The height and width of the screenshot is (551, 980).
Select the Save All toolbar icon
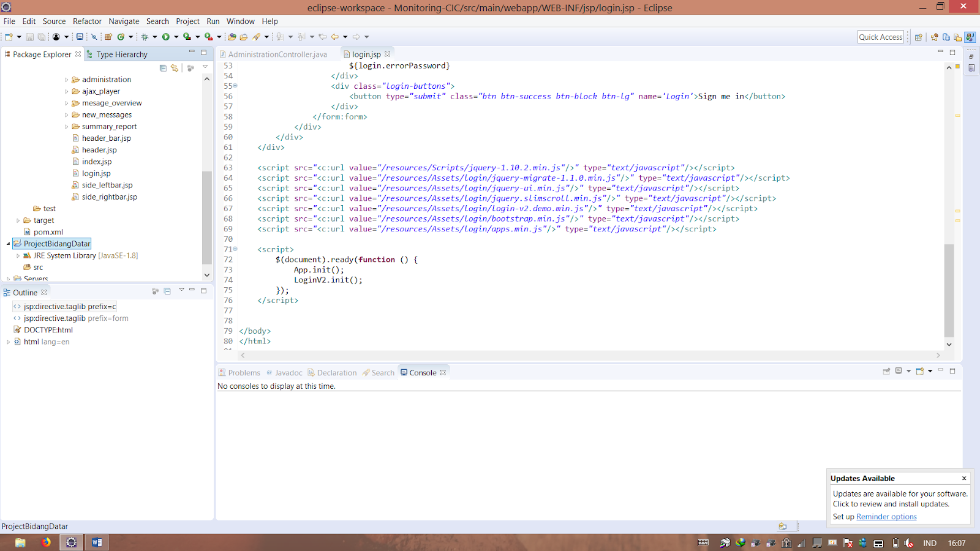[x=42, y=37]
